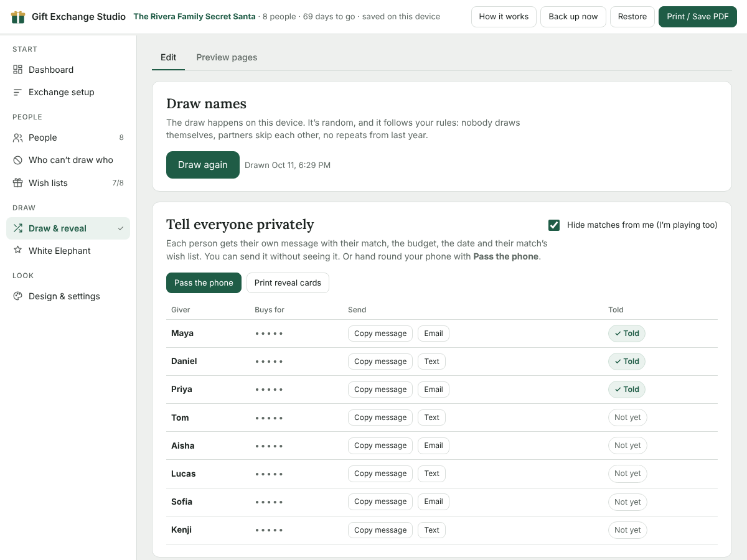Image resolution: width=747 pixels, height=560 pixels.
Task: Switch to the Edit tab
Action: pos(168,57)
